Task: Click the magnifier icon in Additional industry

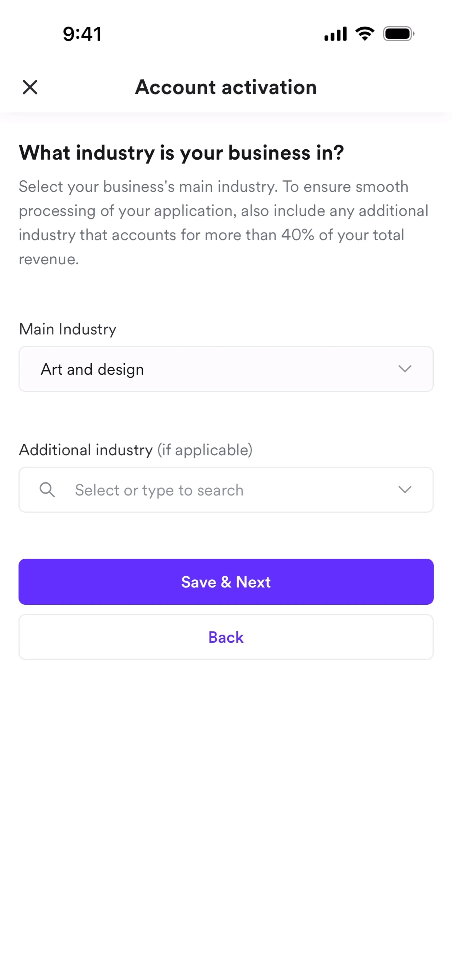Action: click(x=47, y=490)
